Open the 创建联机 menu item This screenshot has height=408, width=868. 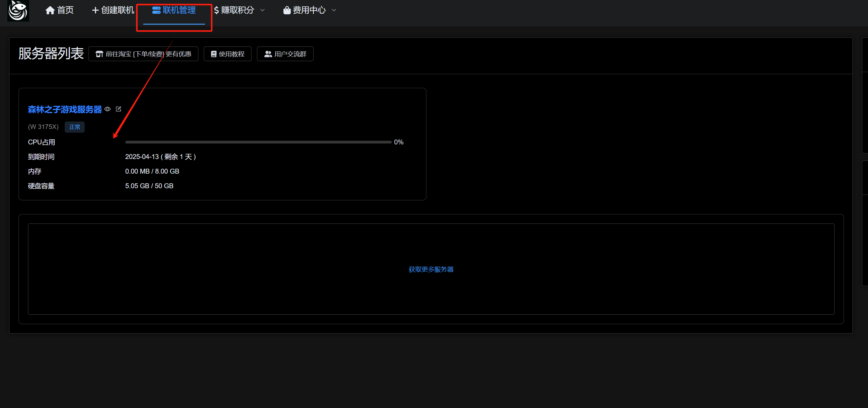point(117,10)
